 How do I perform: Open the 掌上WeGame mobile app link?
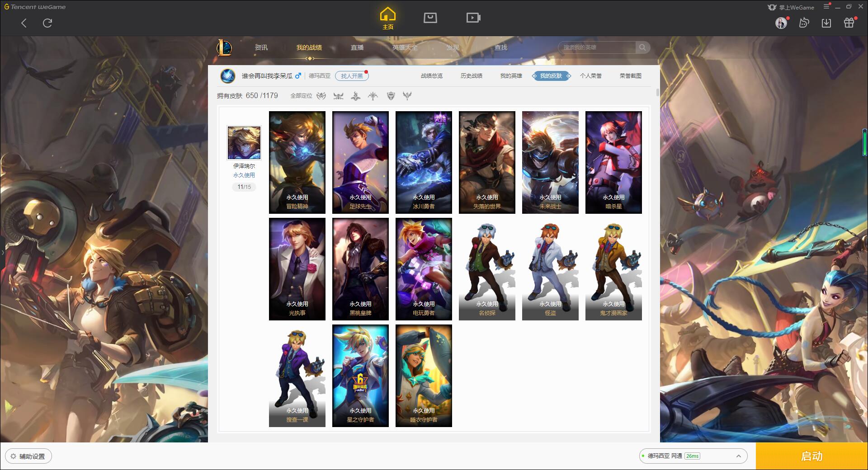(x=791, y=7)
